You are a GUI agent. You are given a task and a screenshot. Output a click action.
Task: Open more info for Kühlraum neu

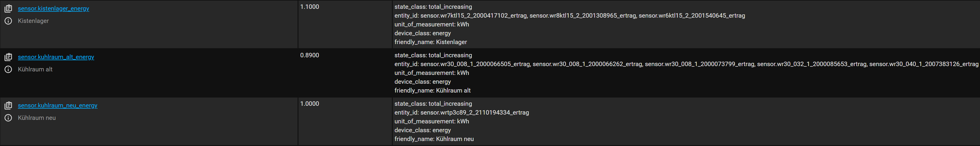(x=8, y=118)
